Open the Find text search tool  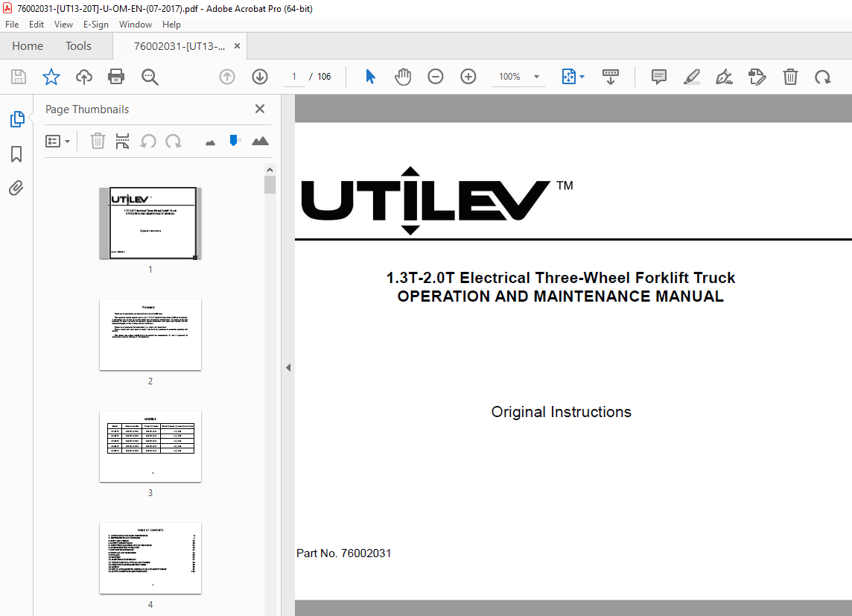coord(150,77)
